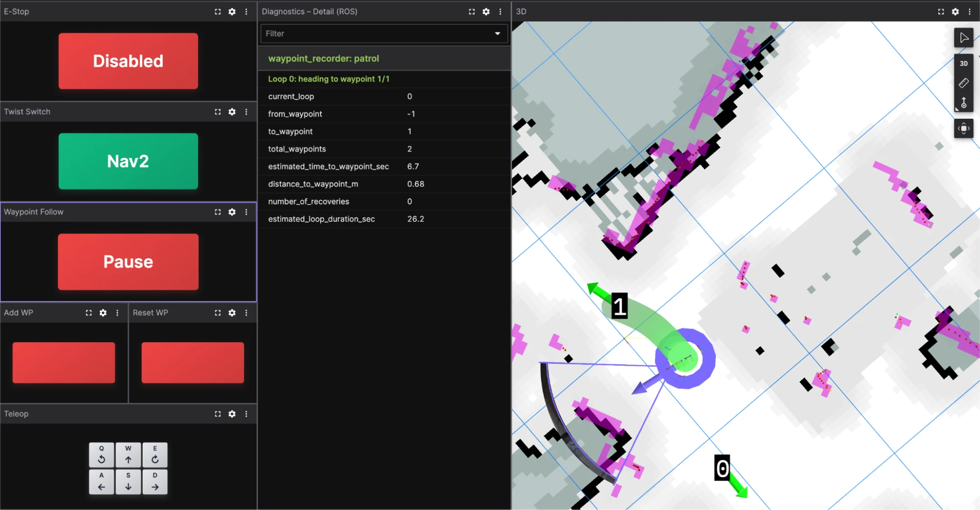This screenshot has height=510, width=980.
Task: Fullscreen the Reset WP panel
Action: (218, 312)
